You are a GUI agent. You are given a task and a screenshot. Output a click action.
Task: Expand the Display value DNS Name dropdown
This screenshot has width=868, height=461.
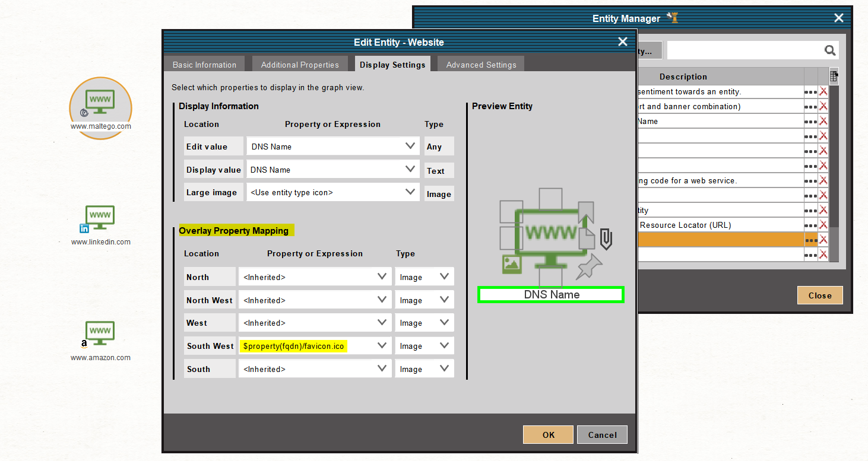333,169
